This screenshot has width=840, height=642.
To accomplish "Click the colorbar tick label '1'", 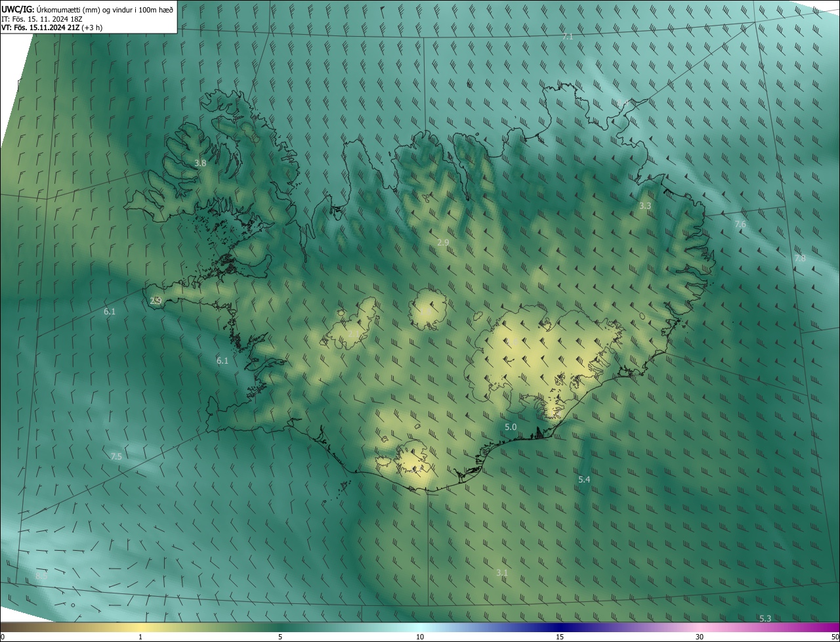I will tap(140, 637).
